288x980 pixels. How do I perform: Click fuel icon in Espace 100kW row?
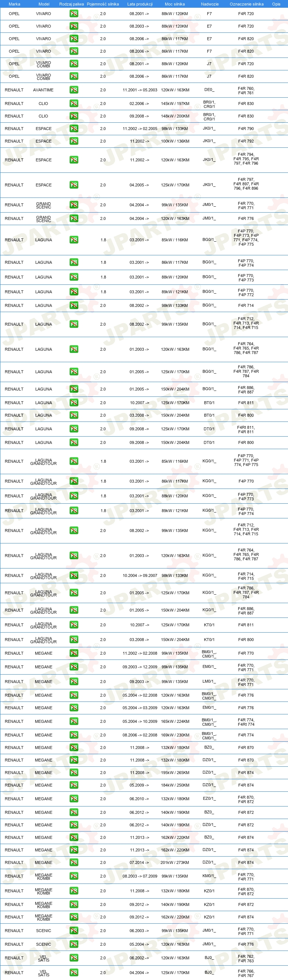[x=74, y=141]
